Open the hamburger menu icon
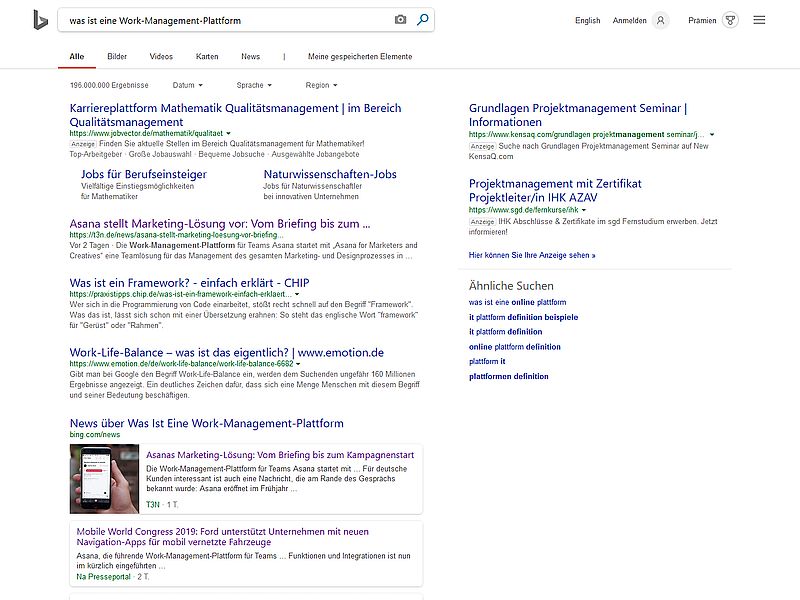 pos(759,20)
